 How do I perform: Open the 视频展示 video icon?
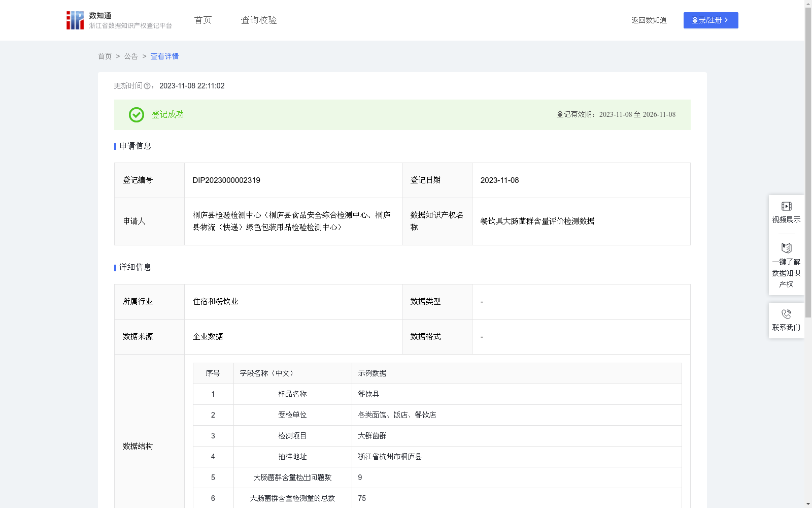pos(786,206)
